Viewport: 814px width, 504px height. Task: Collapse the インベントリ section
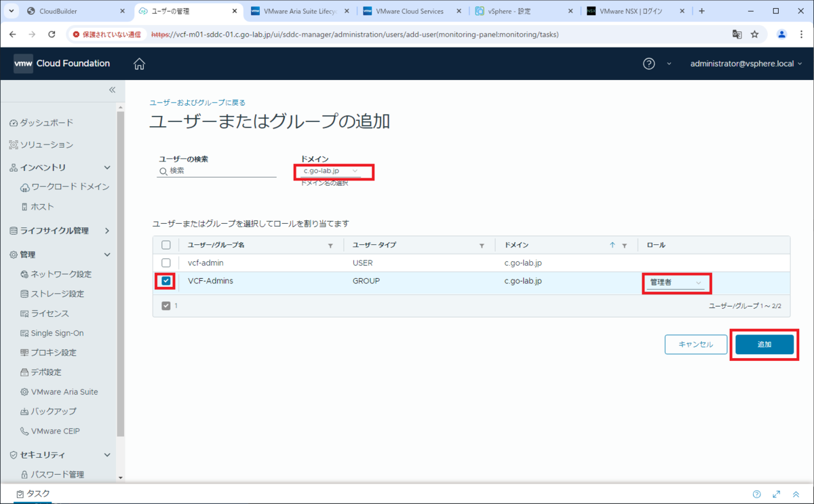107,168
